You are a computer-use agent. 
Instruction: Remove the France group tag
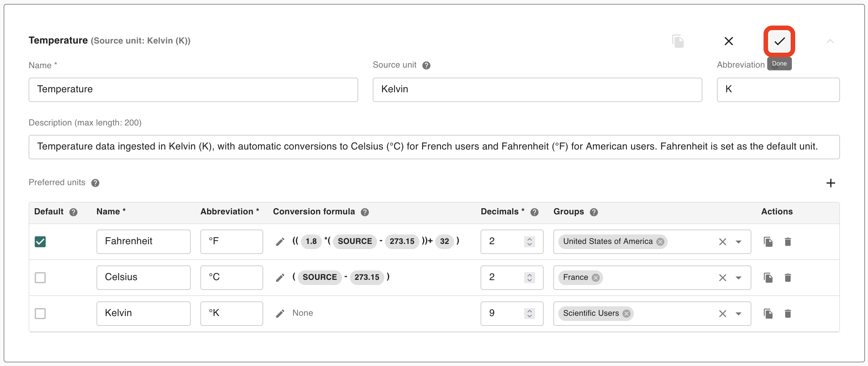(x=596, y=277)
